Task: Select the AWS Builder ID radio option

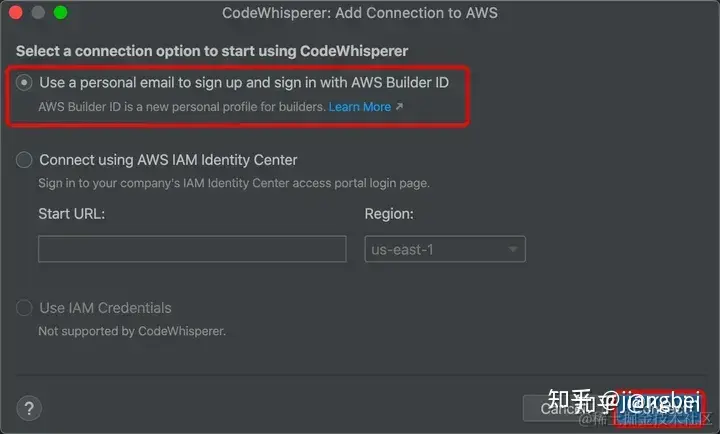Action: (x=25, y=83)
